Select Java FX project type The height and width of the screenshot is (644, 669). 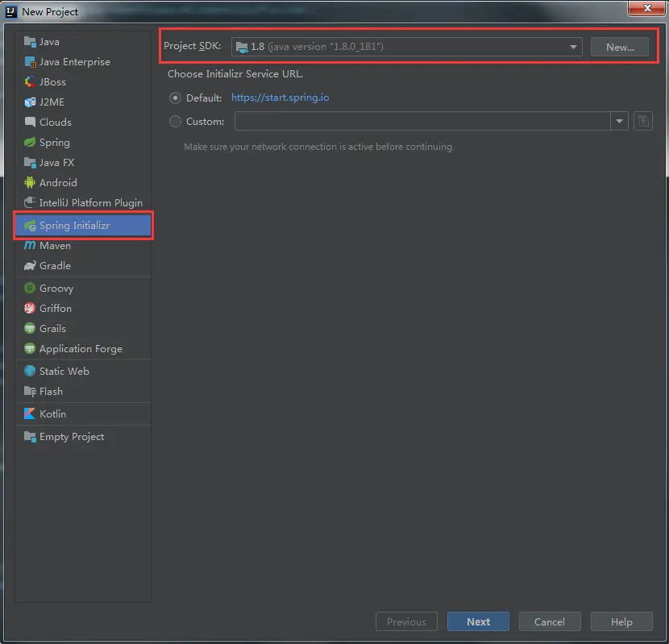(x=83, y=163)
